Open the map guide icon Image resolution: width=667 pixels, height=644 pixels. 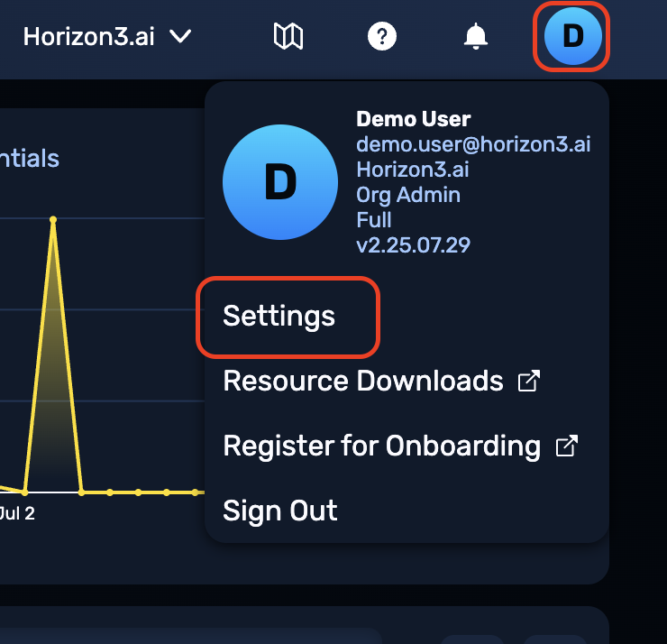tap(288, 36)
